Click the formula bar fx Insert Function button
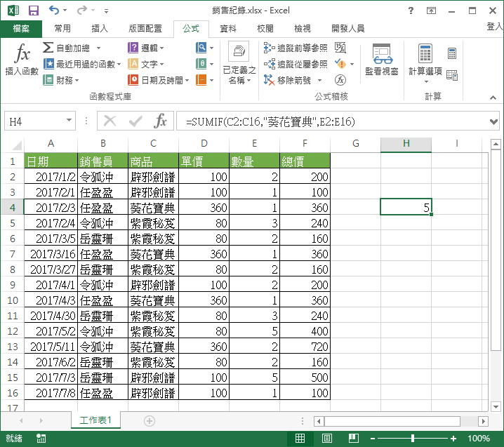 [x=160, y=121]
